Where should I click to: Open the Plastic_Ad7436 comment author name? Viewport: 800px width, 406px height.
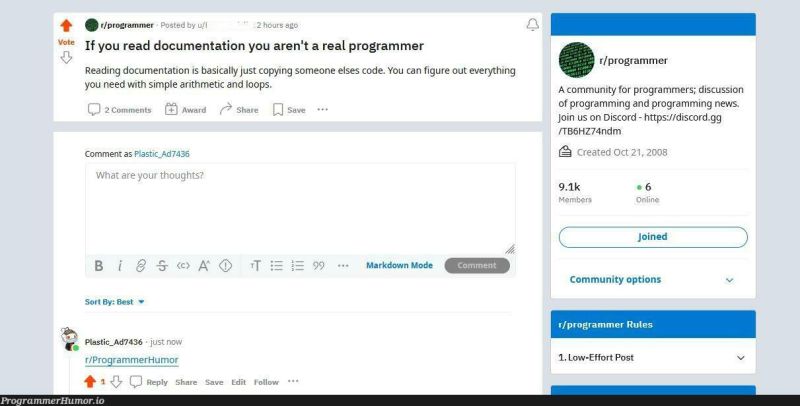coord(114,342)
